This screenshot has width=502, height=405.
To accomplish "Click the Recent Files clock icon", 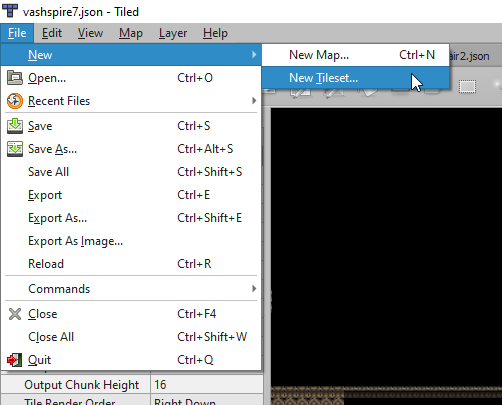I will click(15, 101).
